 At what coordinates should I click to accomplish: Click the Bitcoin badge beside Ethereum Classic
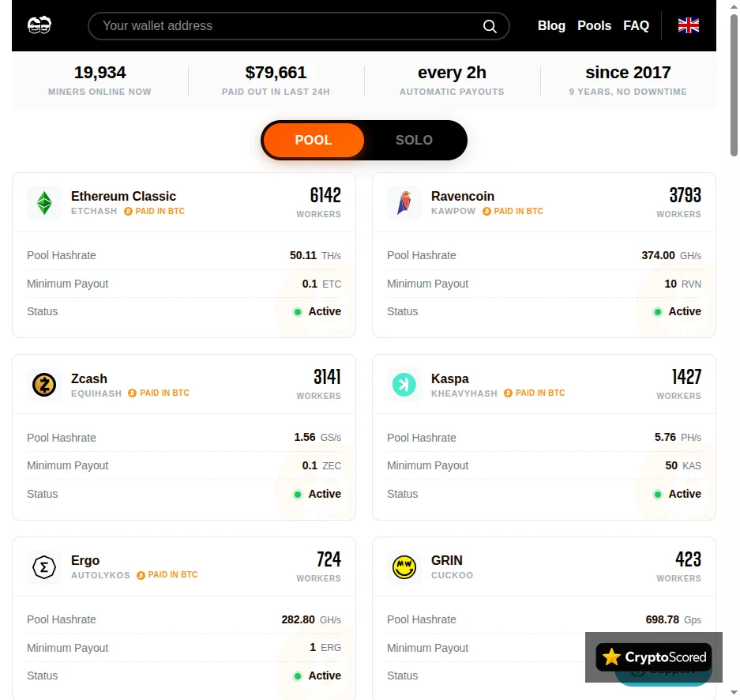tap(128, 212)
